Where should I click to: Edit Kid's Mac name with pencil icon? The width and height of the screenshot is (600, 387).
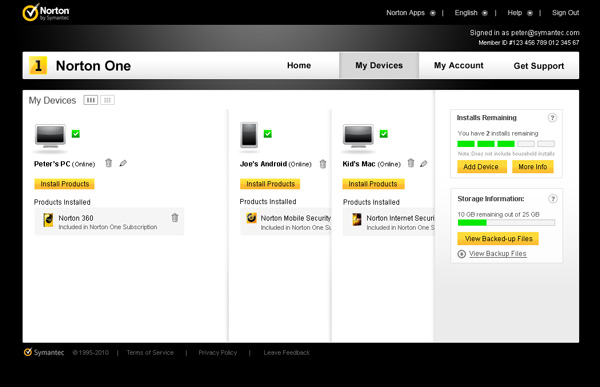point(424,164)
